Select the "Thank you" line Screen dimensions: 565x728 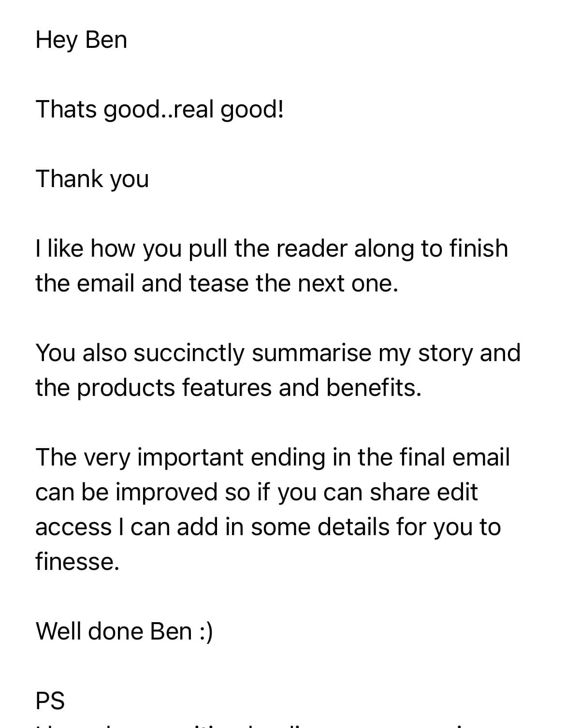tap(92, 179)
